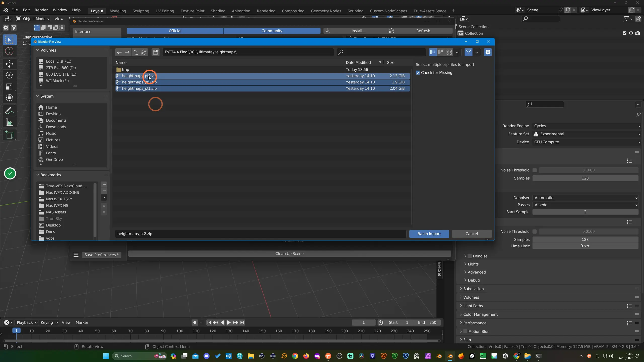Toggle file filtering in file view
This screenshot has width=644, height=362.
[x=468, y=52]
